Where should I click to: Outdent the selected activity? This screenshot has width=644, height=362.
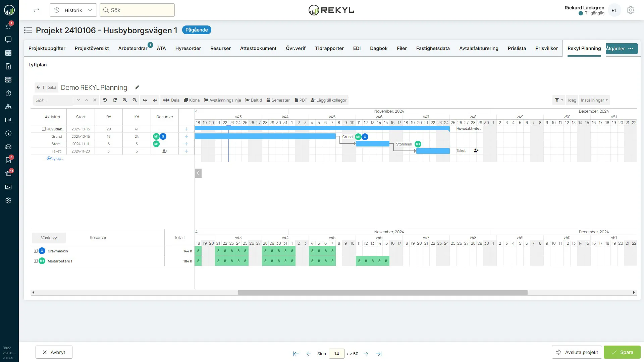pyautogui.click(x=155, y=100)
